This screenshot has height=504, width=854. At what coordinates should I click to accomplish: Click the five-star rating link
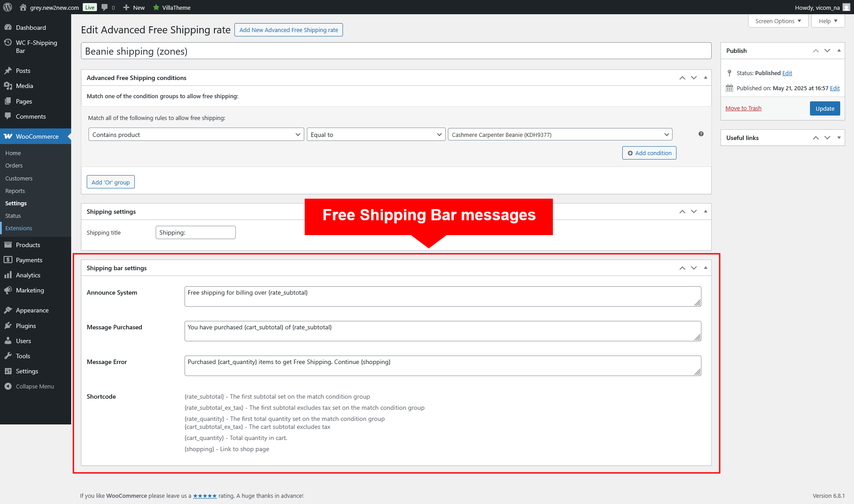(x=205, y=496)
